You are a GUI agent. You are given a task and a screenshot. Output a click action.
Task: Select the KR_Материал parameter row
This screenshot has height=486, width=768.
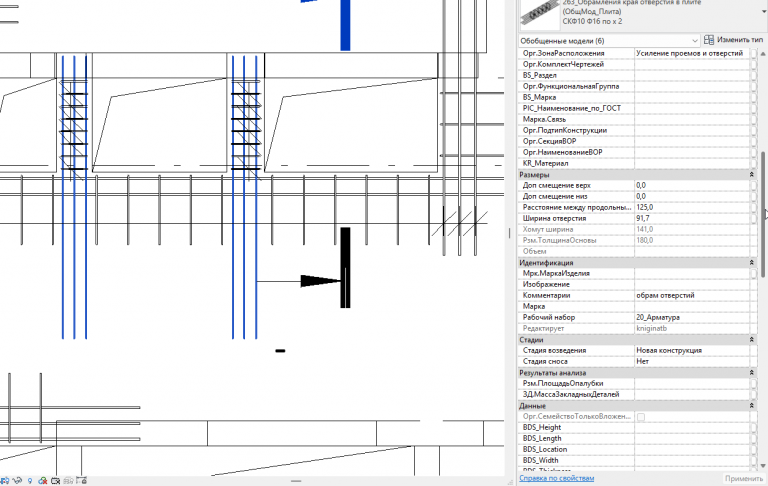pyautogui.click(x=638, y=163)
